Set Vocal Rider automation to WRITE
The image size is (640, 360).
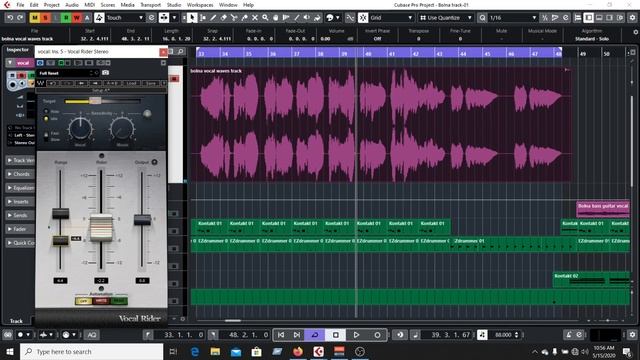tap(101, 301)
